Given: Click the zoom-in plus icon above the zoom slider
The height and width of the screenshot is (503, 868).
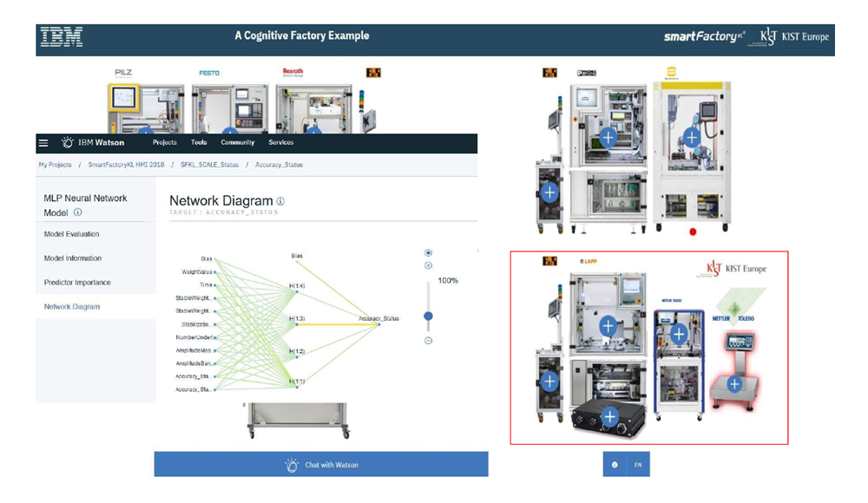Looking at the screenshot, I should (428, 265).
